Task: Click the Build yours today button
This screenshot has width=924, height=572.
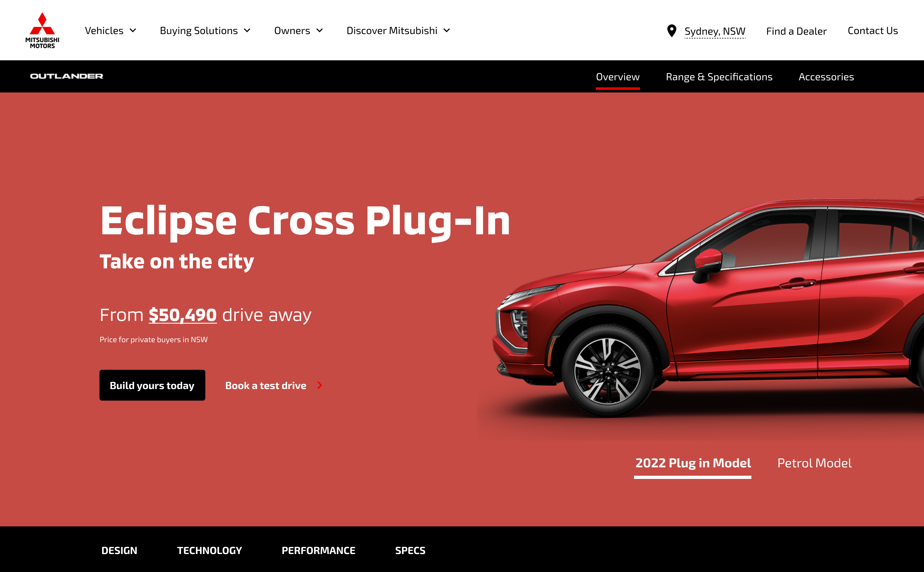Action: point(152,385)
